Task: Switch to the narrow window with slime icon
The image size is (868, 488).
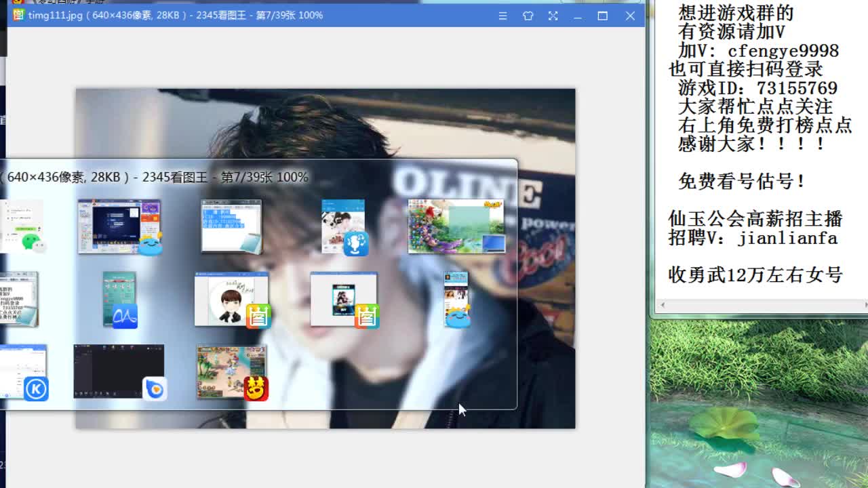Action: [x=456, y=300]
